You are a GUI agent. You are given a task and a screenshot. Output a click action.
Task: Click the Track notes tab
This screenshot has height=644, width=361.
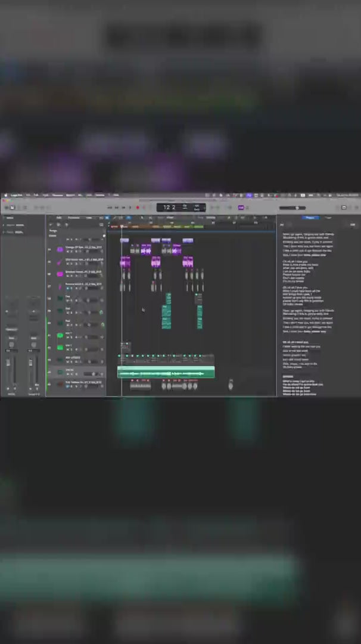328,218
